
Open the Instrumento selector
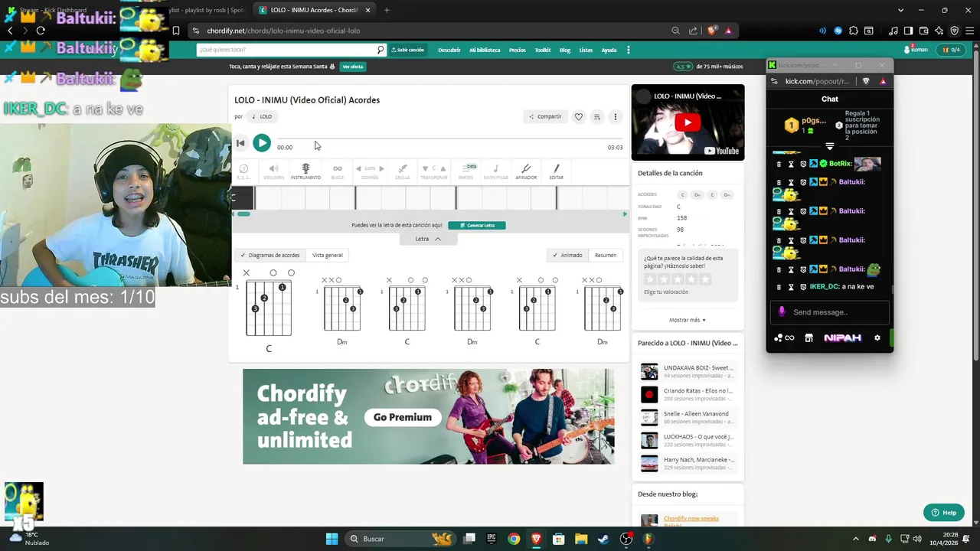(x=305, y=171)
